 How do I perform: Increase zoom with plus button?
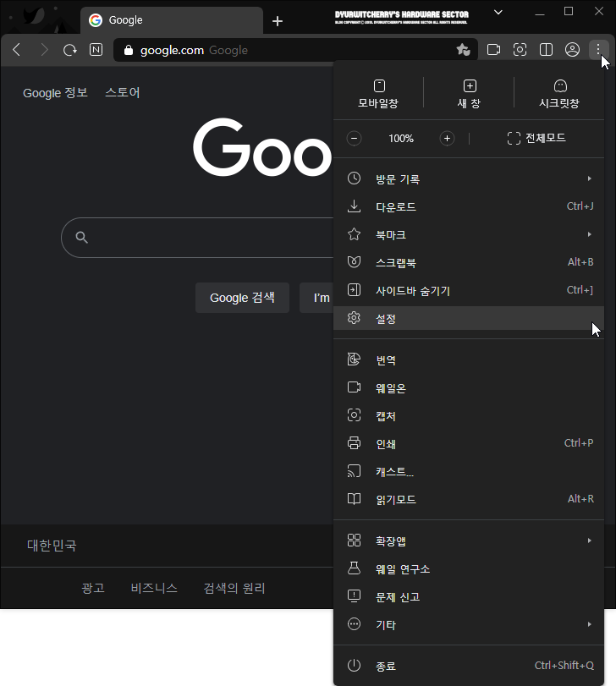(447, 139)
